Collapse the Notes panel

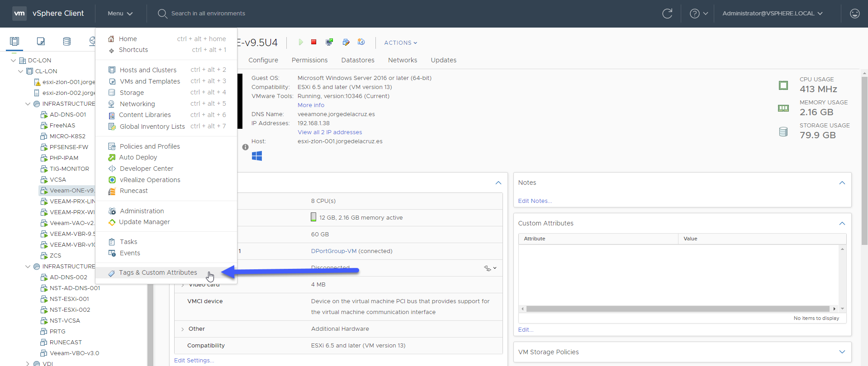click(842, 183)
